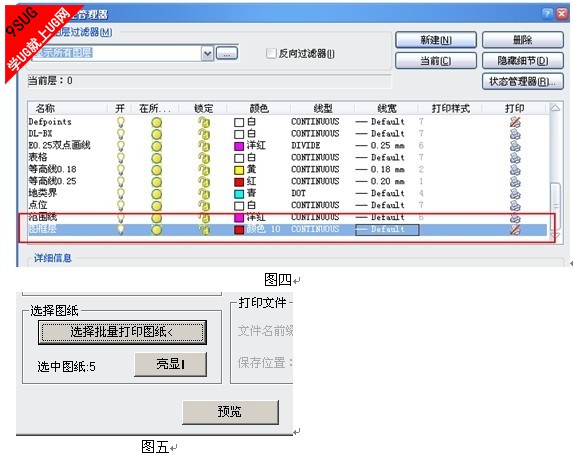Sort by the 线宽 column header
Image resolution: width=573 pixels, height=457 pixels.
click(x=387, y=108)
